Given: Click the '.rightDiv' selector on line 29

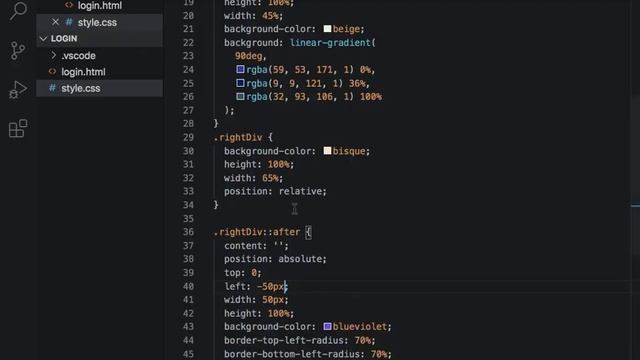Looking at the screenshot, I should tap(238, 137).
